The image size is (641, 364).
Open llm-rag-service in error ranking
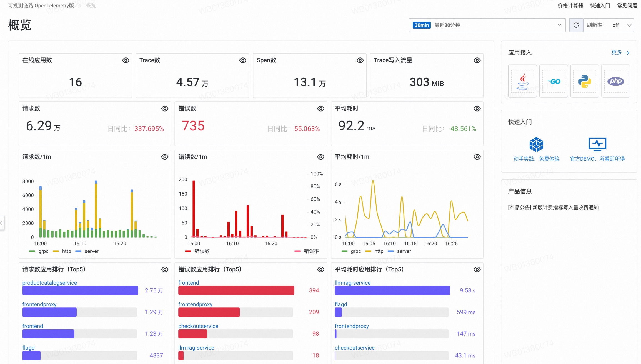[196, 348]
